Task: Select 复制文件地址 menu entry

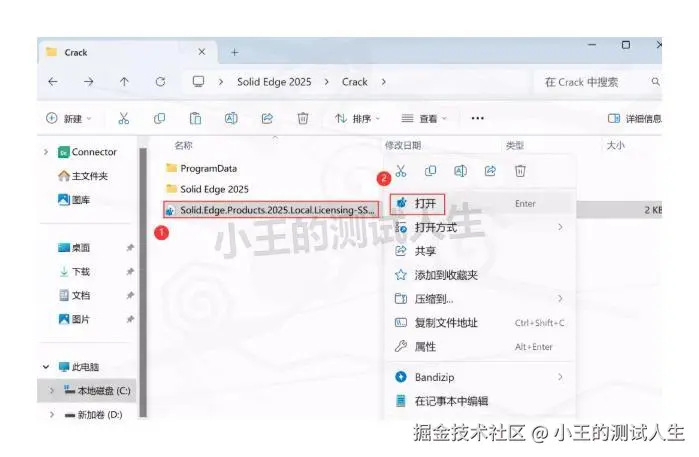Action: click(x=479, y=323)
